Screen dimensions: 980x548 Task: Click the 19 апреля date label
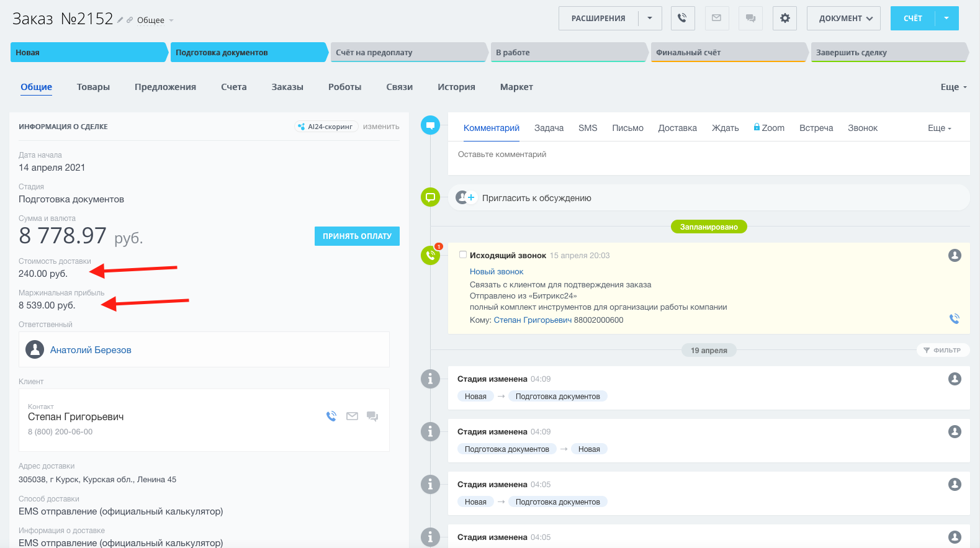(x=709, y=350)
